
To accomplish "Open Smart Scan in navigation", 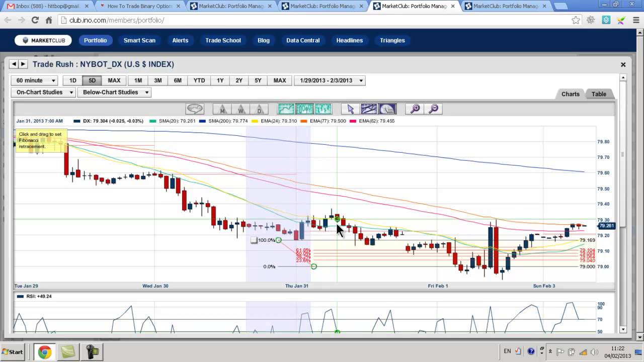I will coord(139,40).
